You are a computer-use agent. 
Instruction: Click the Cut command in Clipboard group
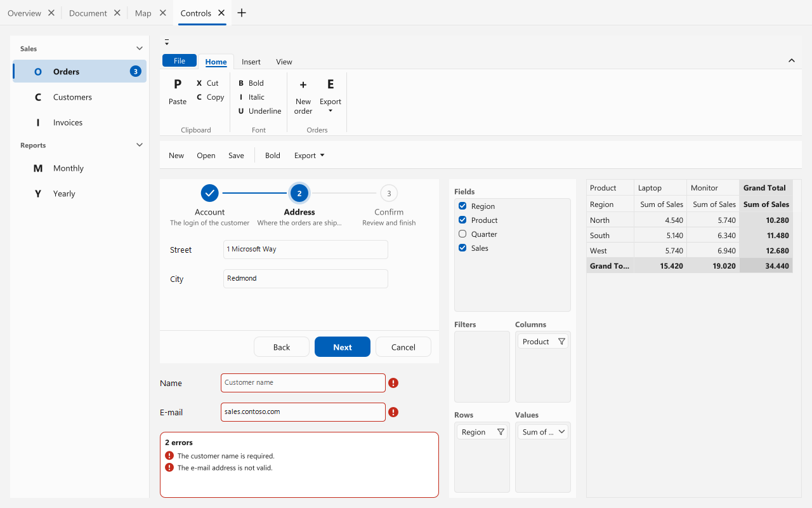pos(207,83)
